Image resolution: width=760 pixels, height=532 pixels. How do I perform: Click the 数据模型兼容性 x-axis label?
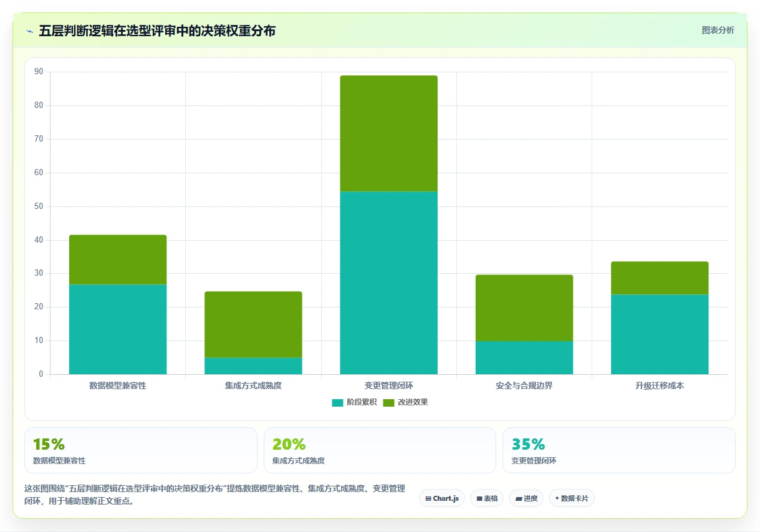pos(118,386)
